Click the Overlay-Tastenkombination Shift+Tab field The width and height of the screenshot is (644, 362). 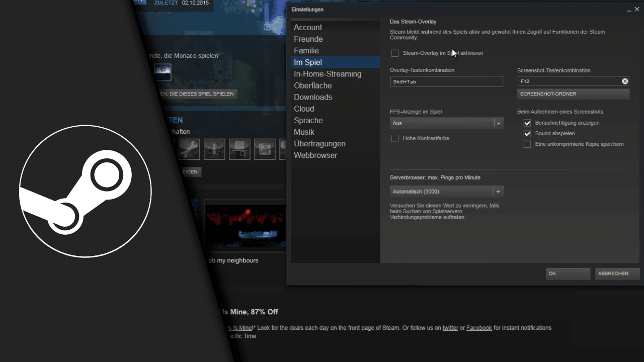447,81
